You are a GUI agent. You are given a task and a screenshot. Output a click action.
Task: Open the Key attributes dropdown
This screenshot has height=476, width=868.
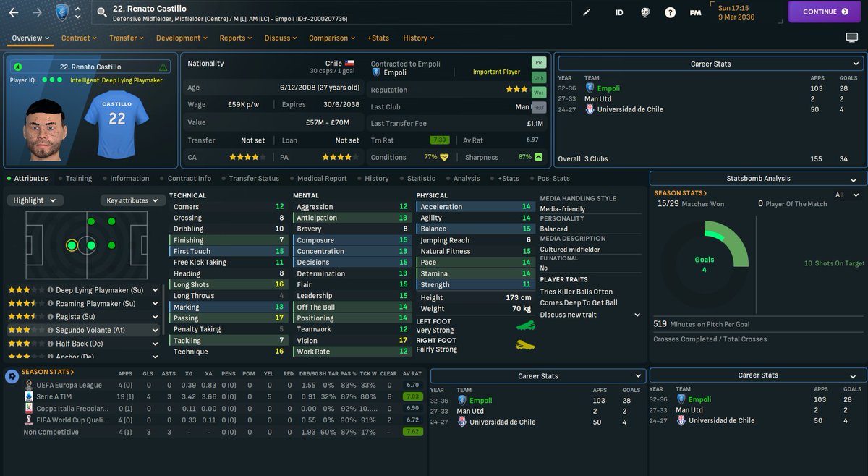134,200
